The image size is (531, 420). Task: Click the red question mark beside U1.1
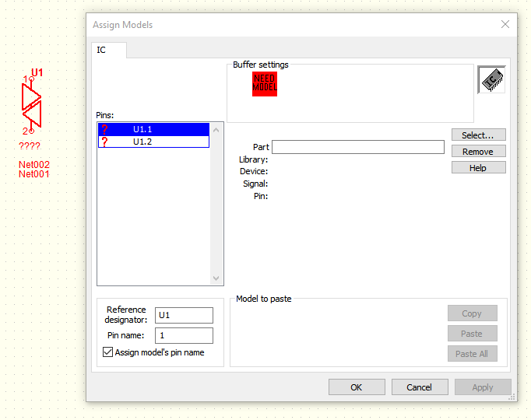[104, 129]
